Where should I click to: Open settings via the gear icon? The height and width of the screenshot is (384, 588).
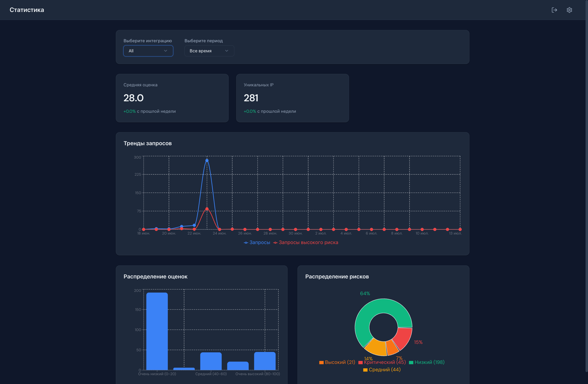569,10
